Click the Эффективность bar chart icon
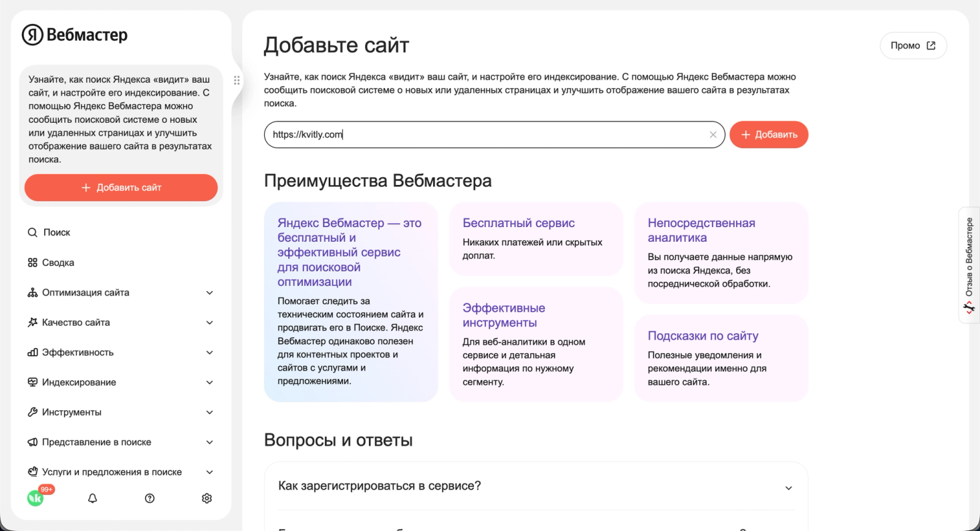The width and height of the screenshot is (980, 531). click(x=32, y=353)
